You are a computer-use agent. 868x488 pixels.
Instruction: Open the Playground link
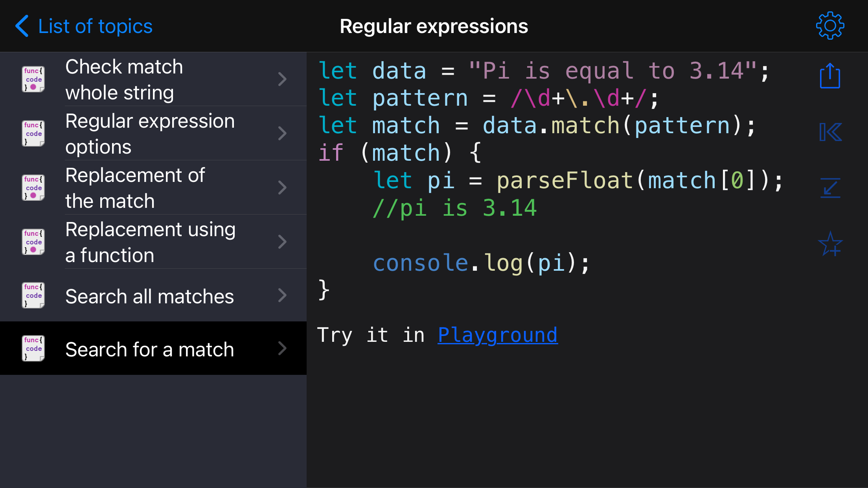coord(497,335)
